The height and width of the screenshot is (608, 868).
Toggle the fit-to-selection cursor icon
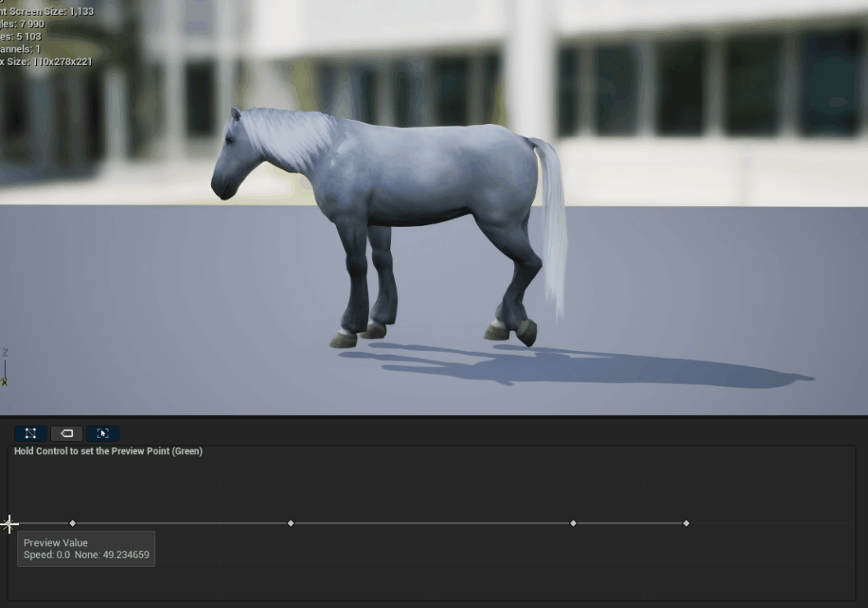tap(103, 433)
